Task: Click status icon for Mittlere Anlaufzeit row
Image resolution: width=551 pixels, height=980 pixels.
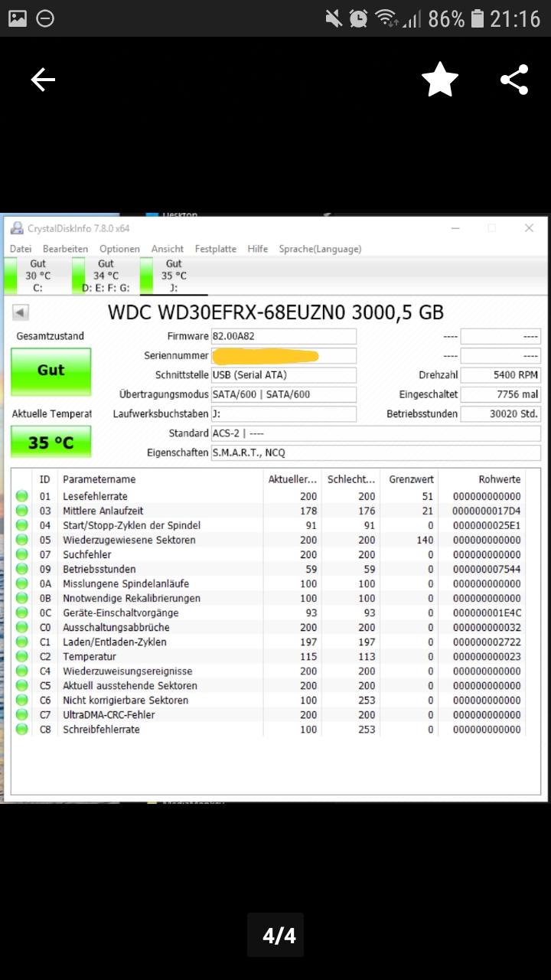Action: (22, 511)
